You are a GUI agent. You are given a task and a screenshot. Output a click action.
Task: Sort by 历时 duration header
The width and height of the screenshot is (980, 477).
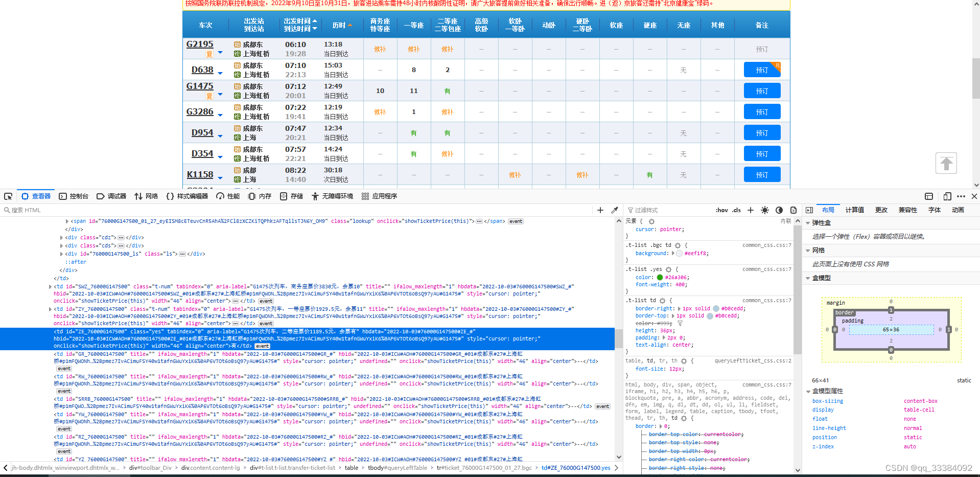click(x=342, y=25)
